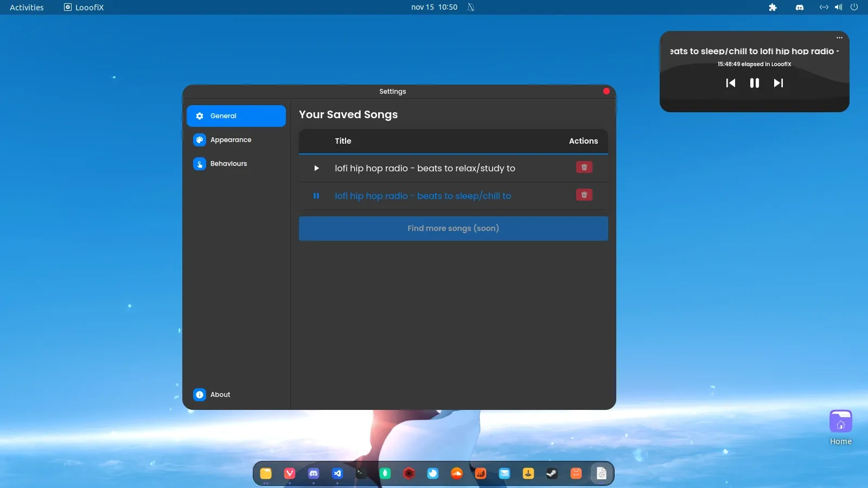Launch Steam from the dock
Image resolution: width=868 pixels, height=488 pixels.
(552, 473)
